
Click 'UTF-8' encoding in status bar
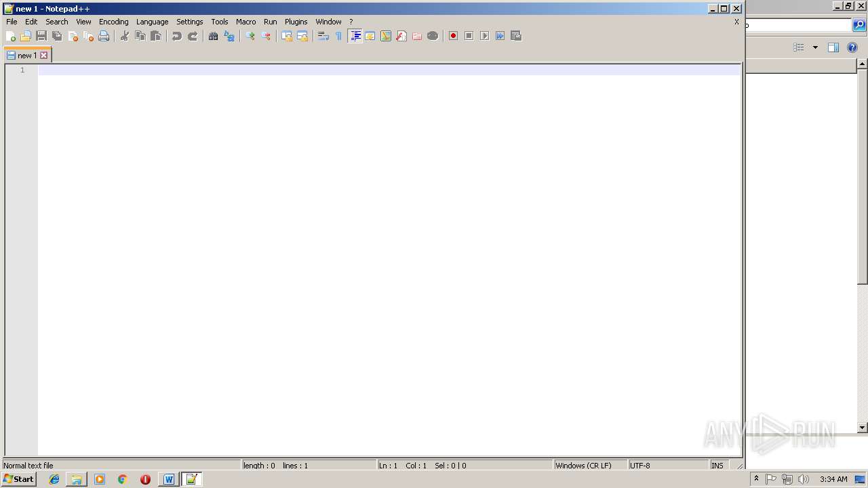click(x=668, y=466)
